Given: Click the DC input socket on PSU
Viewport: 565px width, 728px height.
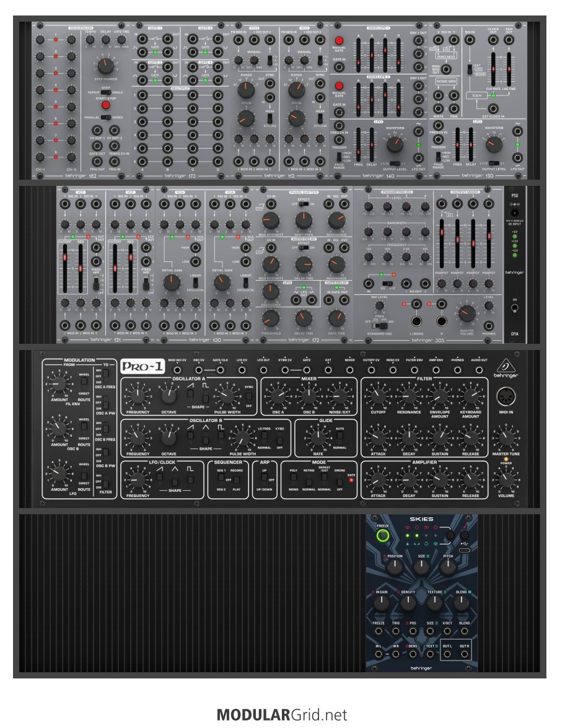Looking at the screenshot, I should coord(514,214).
